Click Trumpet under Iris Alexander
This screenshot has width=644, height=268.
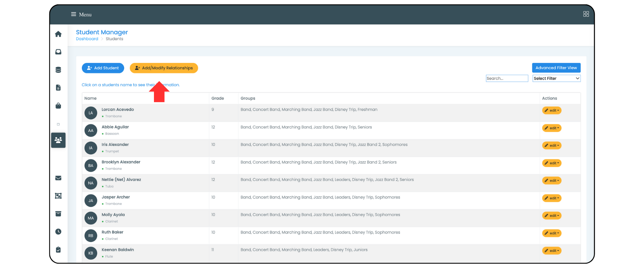click(112, 151)
